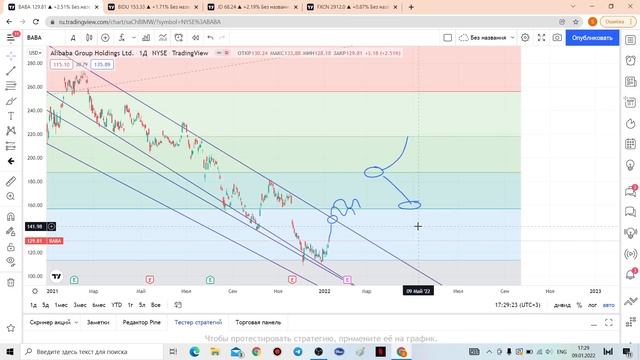Click the back arrow in left toolbar

pos(11,161)
